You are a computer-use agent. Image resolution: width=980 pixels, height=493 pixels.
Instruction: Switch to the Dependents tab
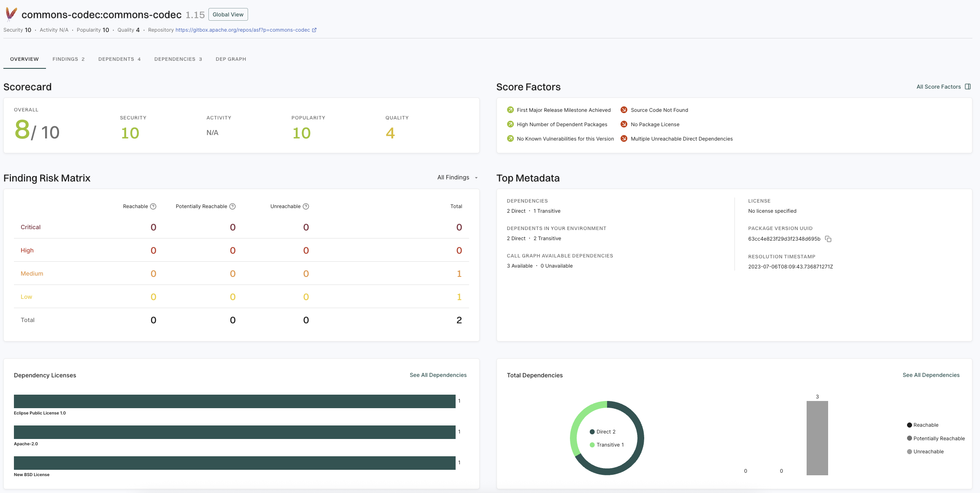pyautogui.click(x=119, y=59)
